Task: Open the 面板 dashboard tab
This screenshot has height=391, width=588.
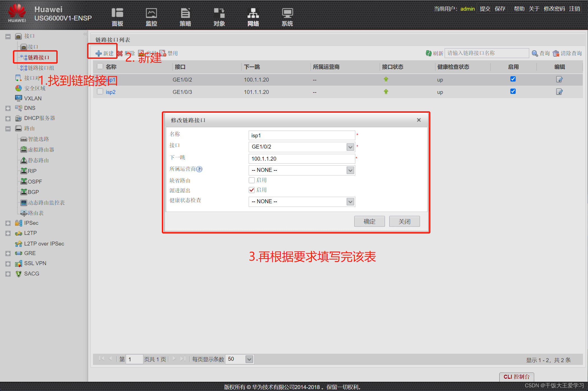Action: (117, 17)
